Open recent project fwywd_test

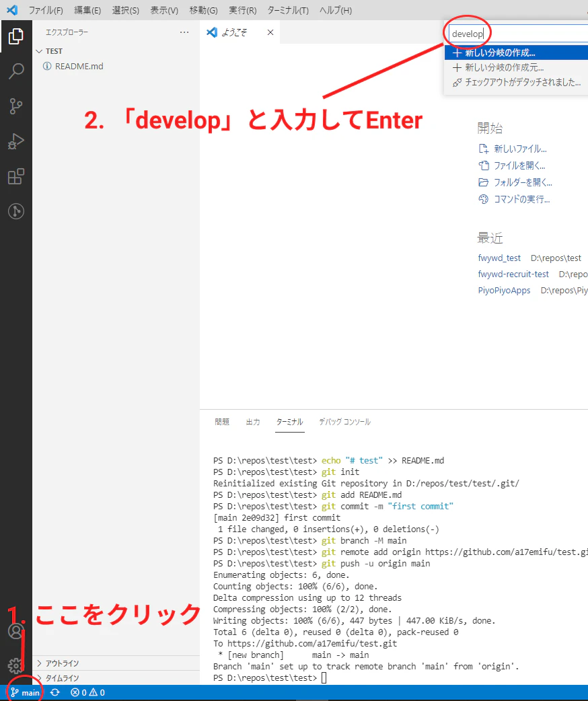[x=499, y=258]
